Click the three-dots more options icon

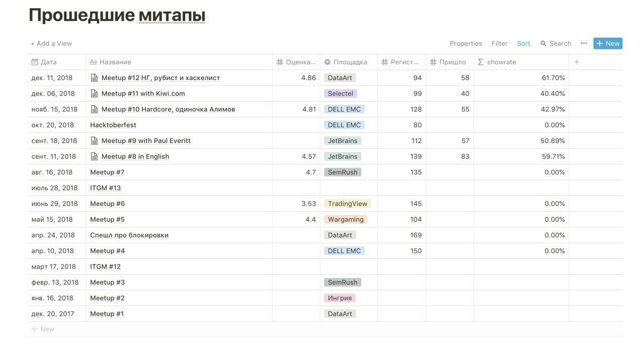tap(584, 43)
